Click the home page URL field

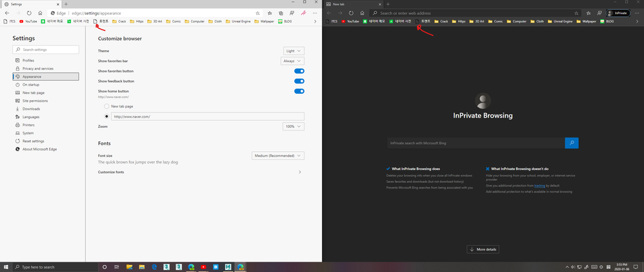pyautogui.click(x=207, y=116)
